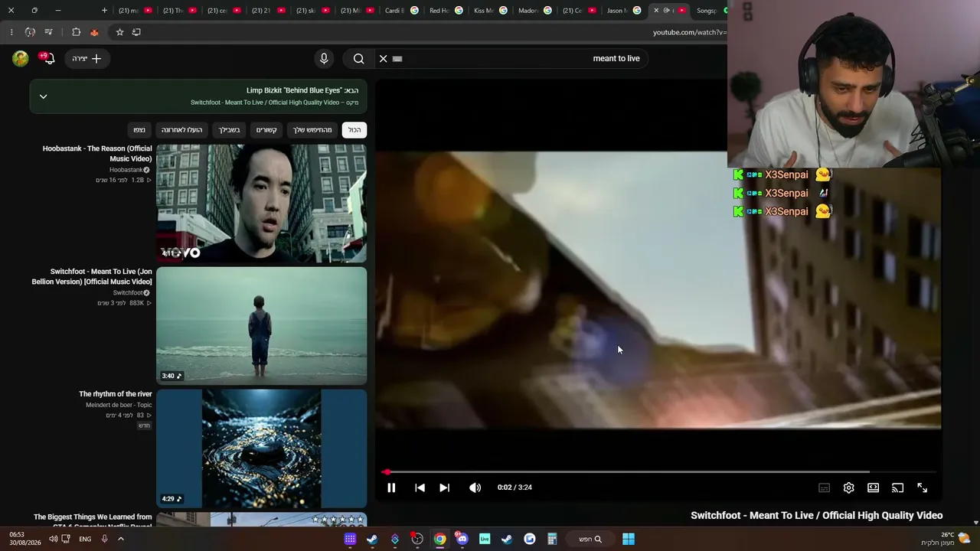Open the Chrome three-dot menu
The height and width of the screenshot is (551, 980).
pos(11,32)
